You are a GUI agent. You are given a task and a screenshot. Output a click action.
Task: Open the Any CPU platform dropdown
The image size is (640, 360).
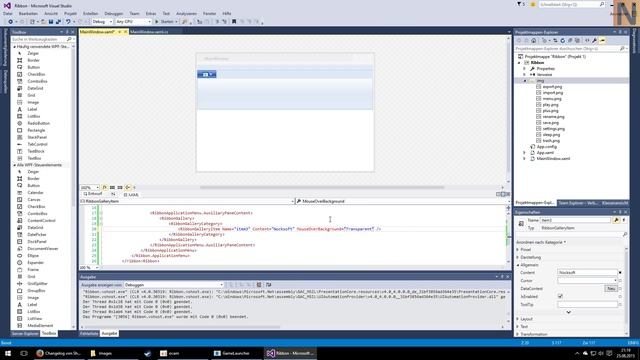[133, 22]
